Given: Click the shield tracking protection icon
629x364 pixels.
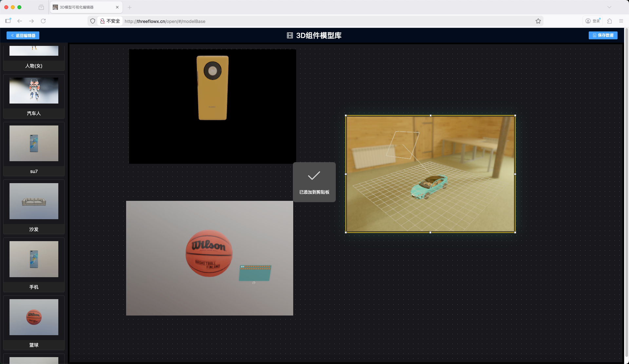Looking at the screenshot, I should pos(93,21).
